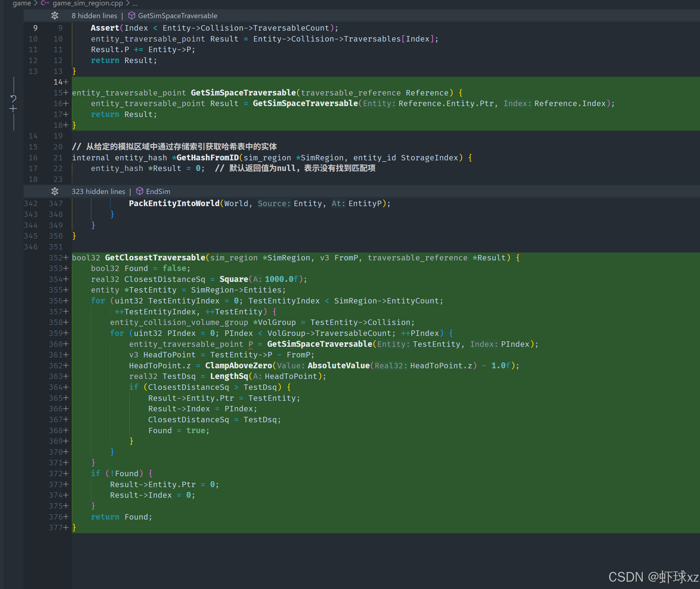This screenshot has width=700, height=589.
Task: Click the revert change arrow in the gutter
Action: 13,98
